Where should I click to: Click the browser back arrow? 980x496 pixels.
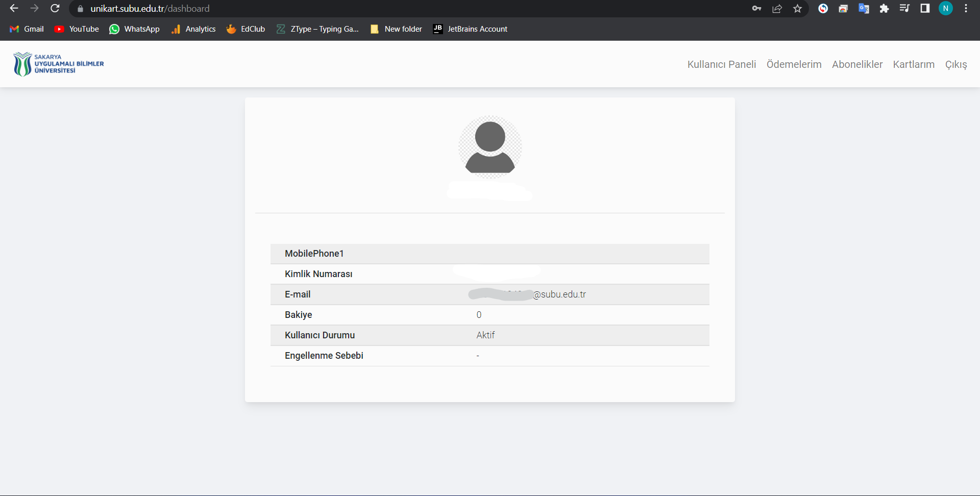pyautogui.click(x=14, y=9)
